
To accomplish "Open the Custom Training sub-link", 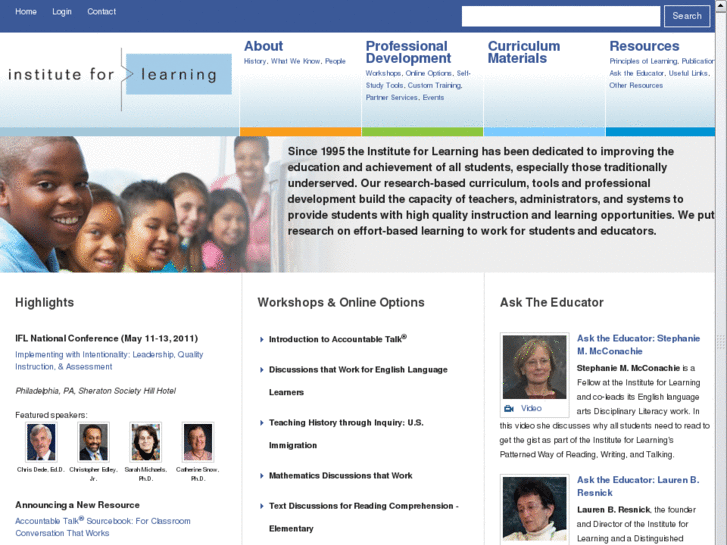I will click(434, 85).
